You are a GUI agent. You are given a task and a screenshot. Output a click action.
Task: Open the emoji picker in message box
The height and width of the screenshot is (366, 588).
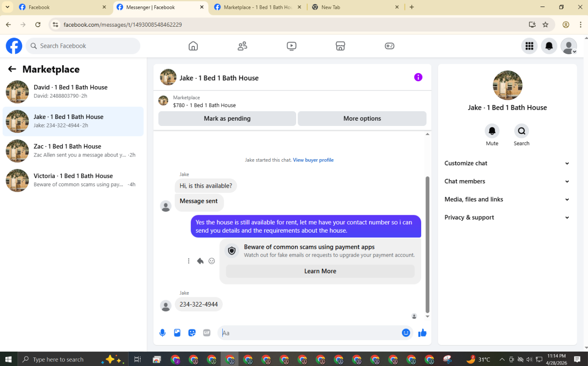(406, 333)
